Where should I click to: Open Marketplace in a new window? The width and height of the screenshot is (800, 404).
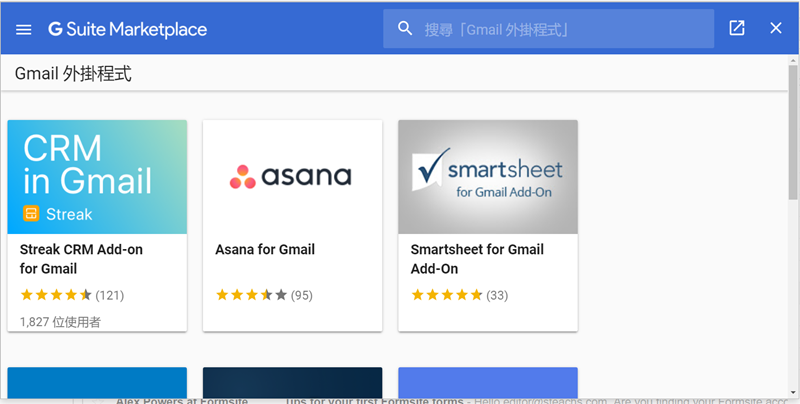[x=737, y=28]
